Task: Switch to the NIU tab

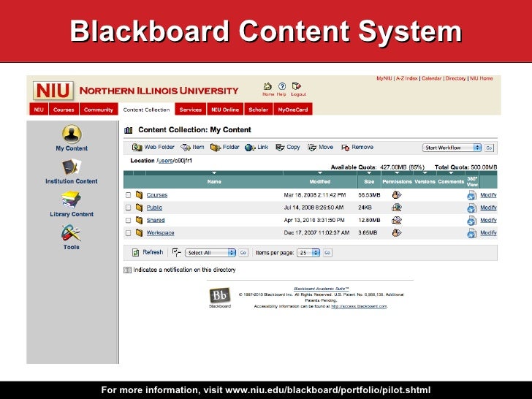Action: (x=39, y=110)
